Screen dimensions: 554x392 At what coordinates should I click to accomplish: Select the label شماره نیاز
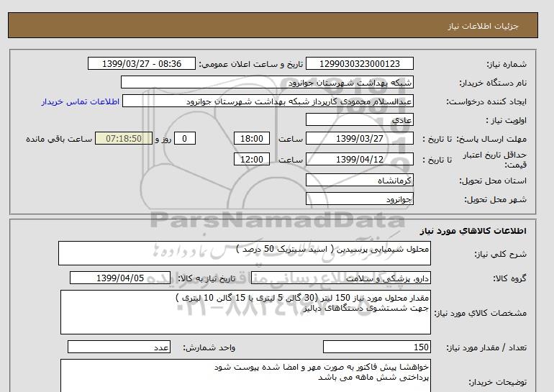507,64
